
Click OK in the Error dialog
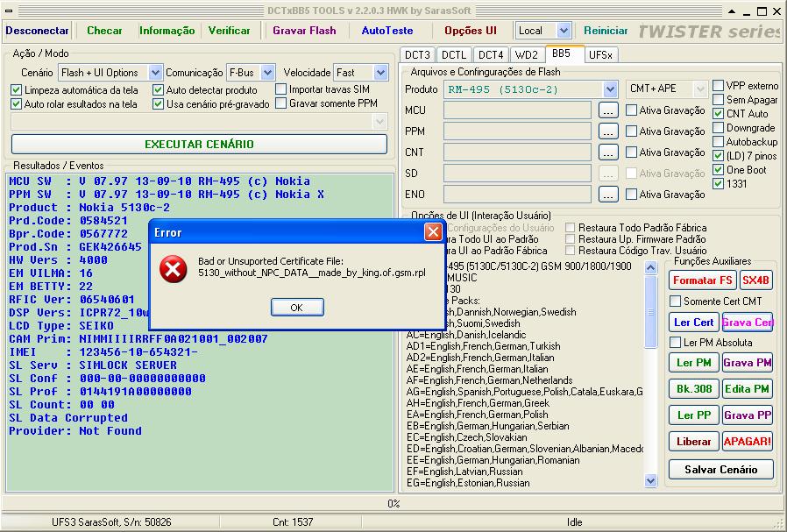[297, 307]
